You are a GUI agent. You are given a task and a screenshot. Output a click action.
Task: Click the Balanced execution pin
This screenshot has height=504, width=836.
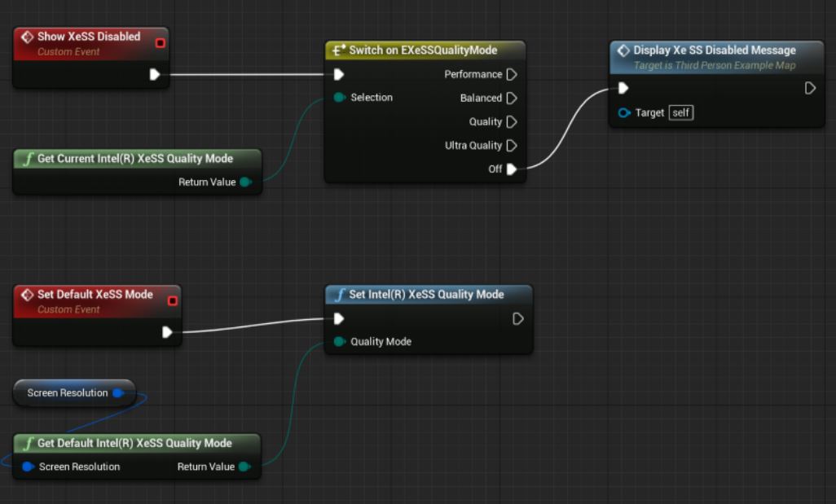click(x=512, y=97)
